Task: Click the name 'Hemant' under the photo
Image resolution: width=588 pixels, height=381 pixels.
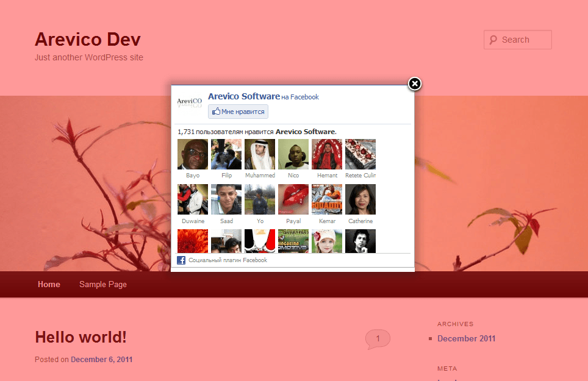Action: coord(327,176)
